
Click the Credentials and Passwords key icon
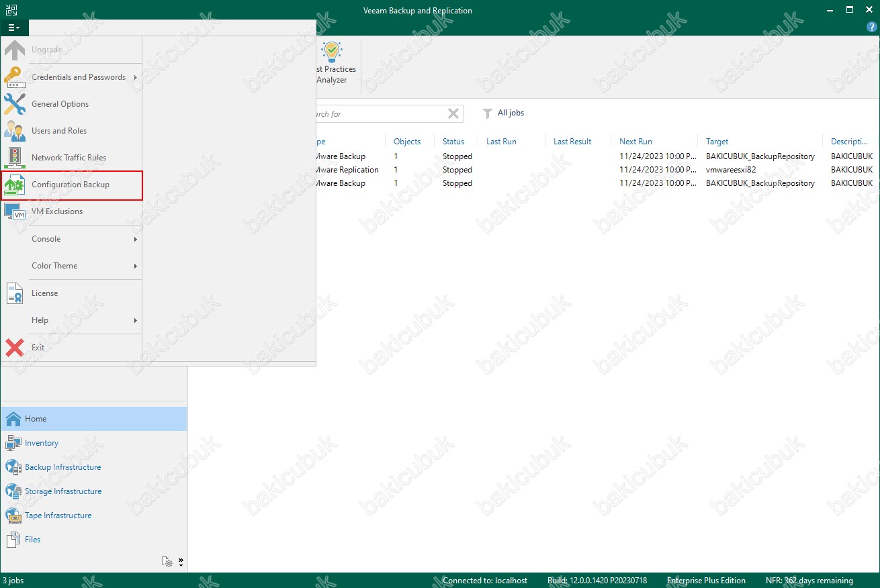15,77
